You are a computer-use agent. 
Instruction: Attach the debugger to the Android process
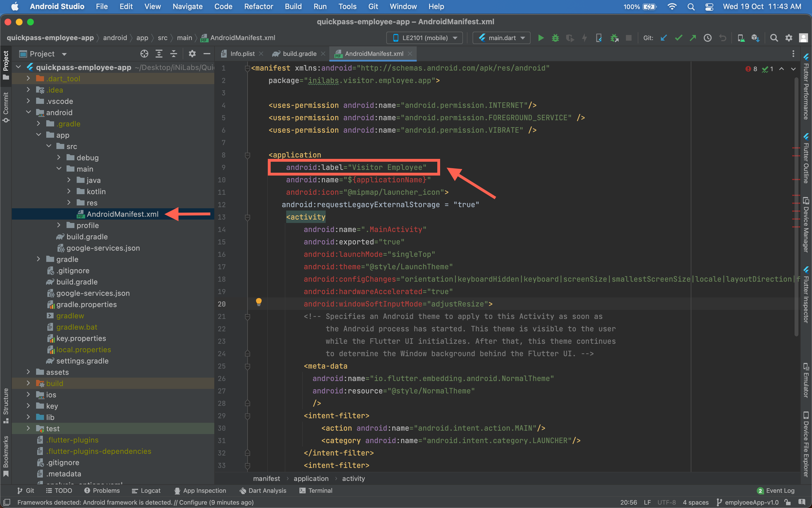pyautogui.click(x=614, y=38)
